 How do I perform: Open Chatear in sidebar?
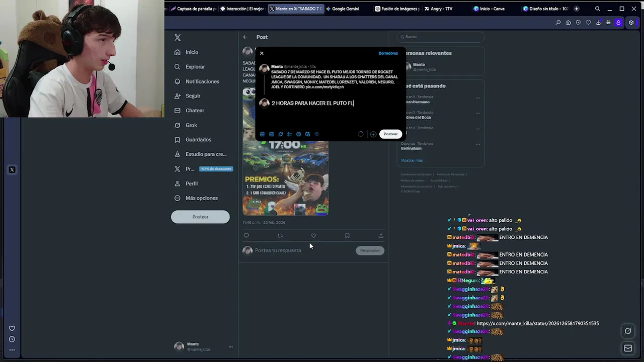[189, 111]
